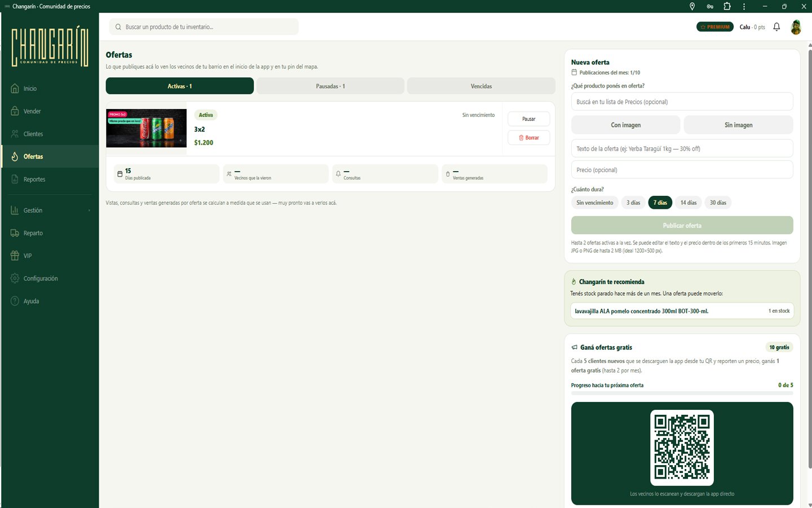The height and width of the screenshot is (508, 812).
Task: Click the page vertical scrollbar
Action: tap(810, 260)
